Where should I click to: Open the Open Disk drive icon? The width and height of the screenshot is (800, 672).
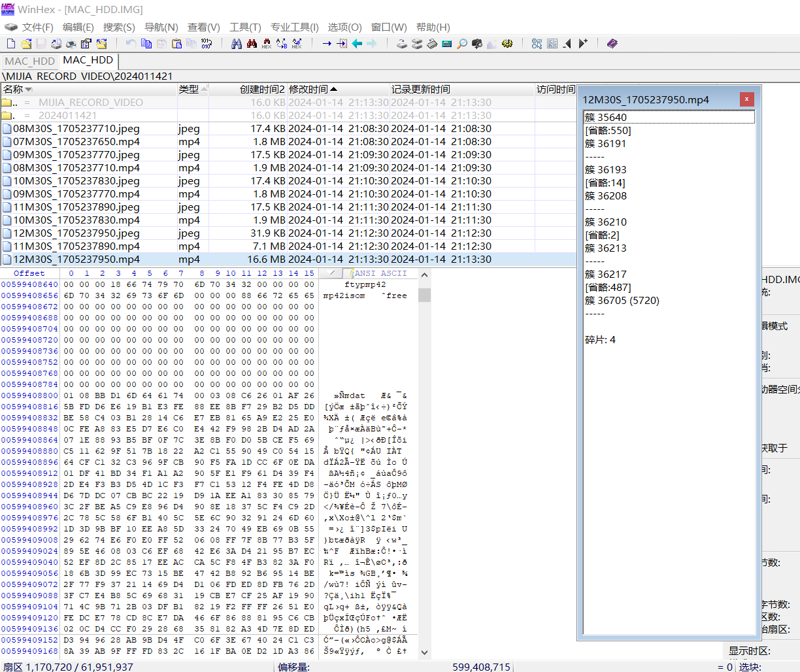[402, 44]
